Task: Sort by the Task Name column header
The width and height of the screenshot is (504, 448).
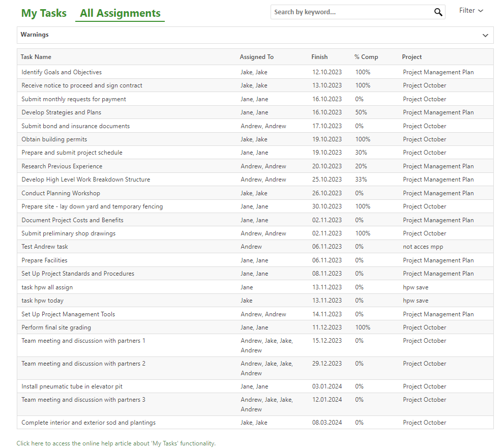Action: click(36, 57)
